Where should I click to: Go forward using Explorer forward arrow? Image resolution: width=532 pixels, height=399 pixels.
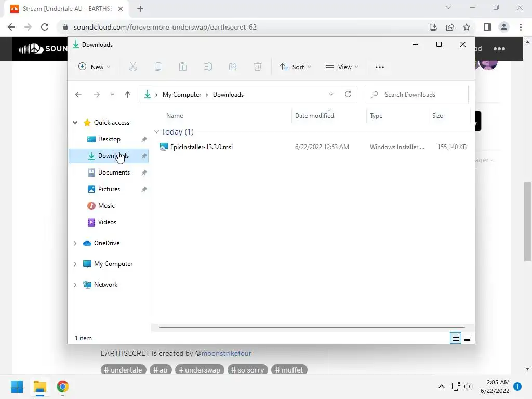[x=97, y=95]
